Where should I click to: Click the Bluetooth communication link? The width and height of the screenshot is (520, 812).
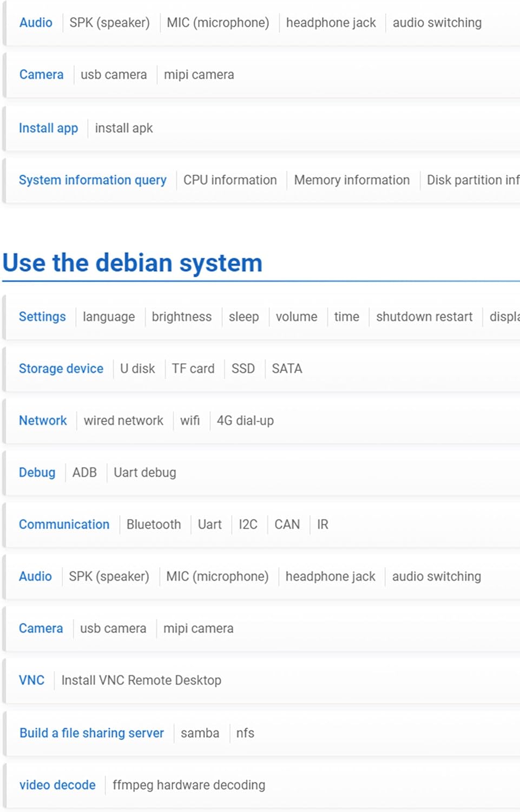click(154, 525)
